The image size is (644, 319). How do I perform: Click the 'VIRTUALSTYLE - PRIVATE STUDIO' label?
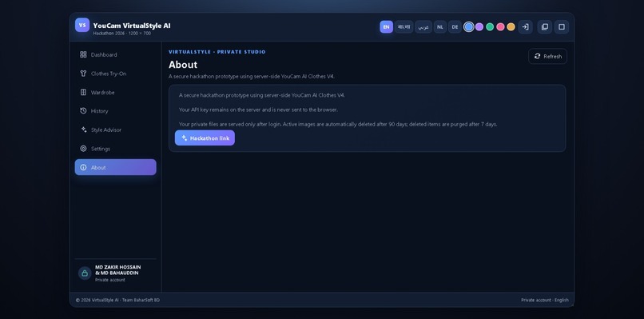tap(217, 52)
